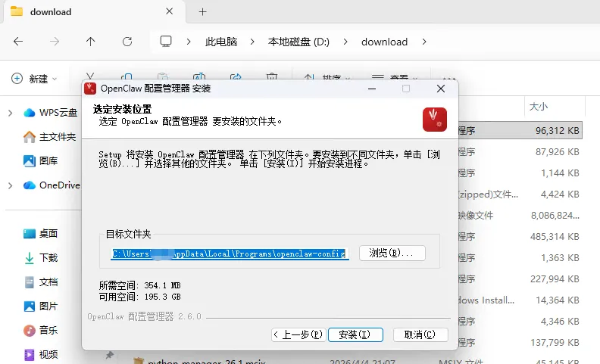Viewport: 600px width, 364px height.
Task: Click the Back arrow in File Explorer
Action: pyautogui.click(x=18, y=42)
